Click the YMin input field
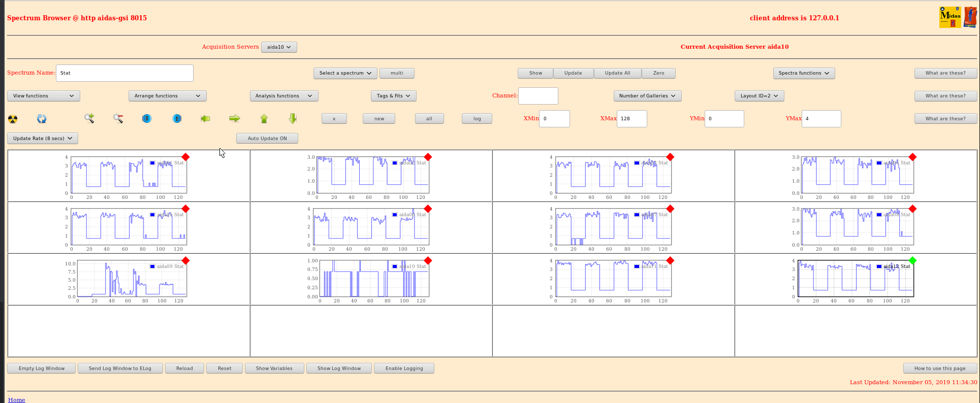Image resolution: width=980 pixels, height=403 pixels. tap(724, 118)
